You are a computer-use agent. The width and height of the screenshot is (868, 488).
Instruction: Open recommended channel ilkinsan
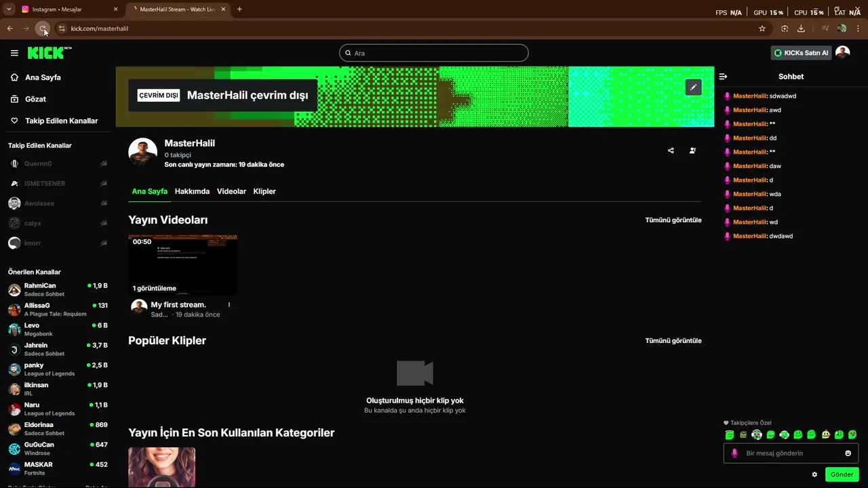pyautogui.click(x=57, y=389)
